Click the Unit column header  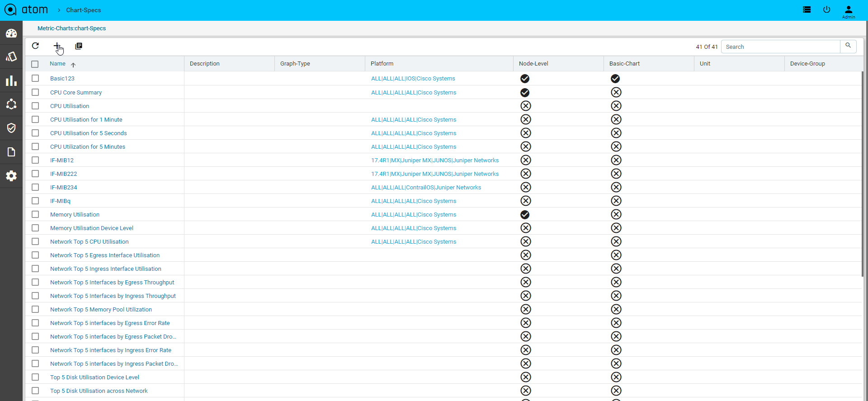point(705,64)
